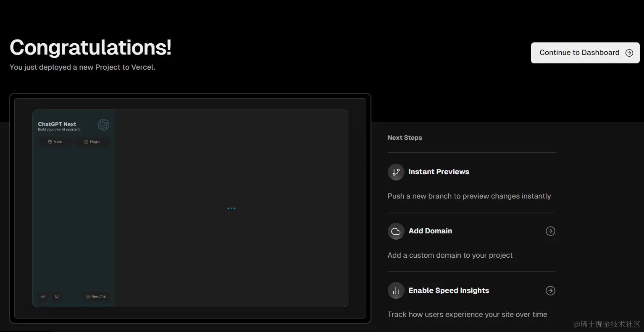Click 'Push a new branch to preview changes instantly'
This screenshot has height=332, width=644.
tap(469, 196)
